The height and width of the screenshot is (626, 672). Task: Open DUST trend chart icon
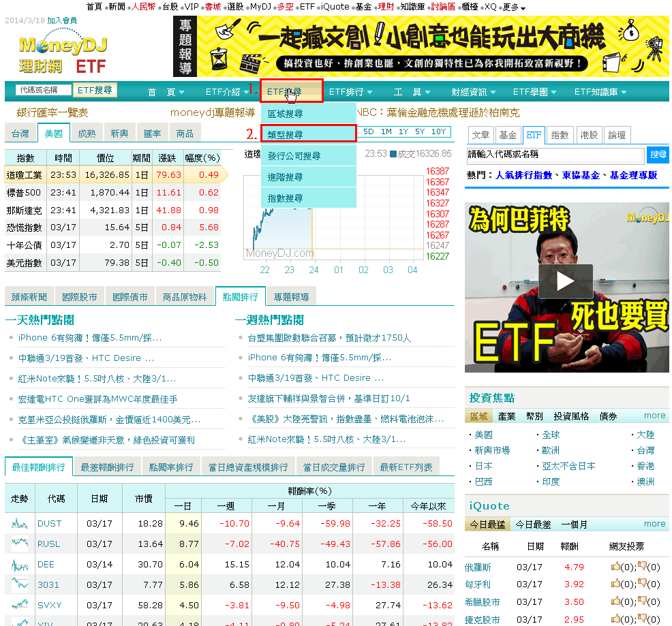tap(19, 523)
